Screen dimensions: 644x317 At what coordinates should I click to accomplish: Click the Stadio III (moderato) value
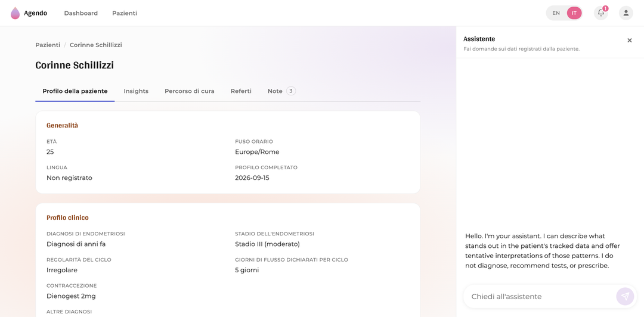pyautogui.click(x=267, y=244)
